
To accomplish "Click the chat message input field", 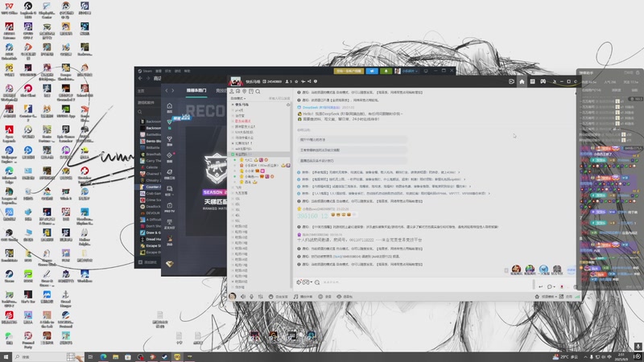I will pyautogui.click(x=425, y=282).
